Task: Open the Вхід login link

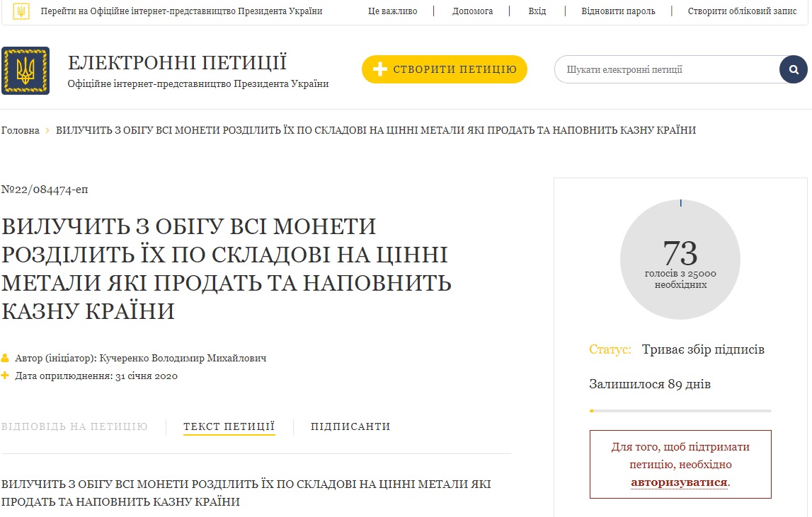Action: pos(537,11)
